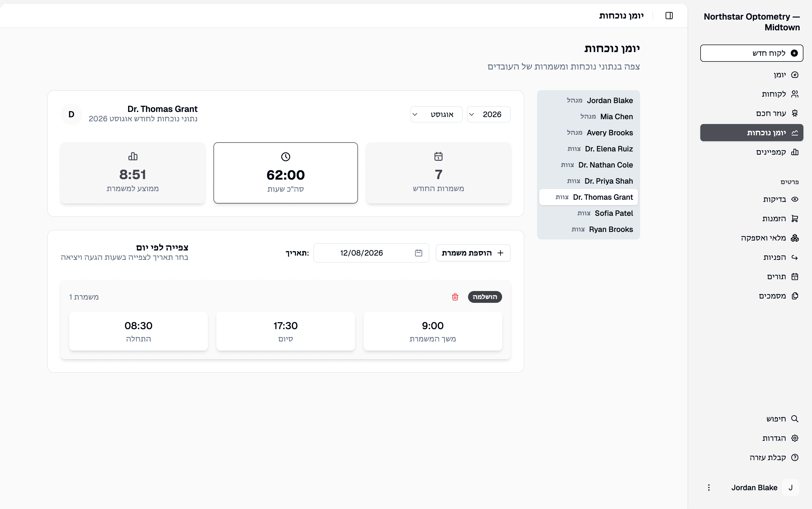Select the active יומן נוכחות sidebar item
Viewport: 812px width, 509px height.
(752, 133)
